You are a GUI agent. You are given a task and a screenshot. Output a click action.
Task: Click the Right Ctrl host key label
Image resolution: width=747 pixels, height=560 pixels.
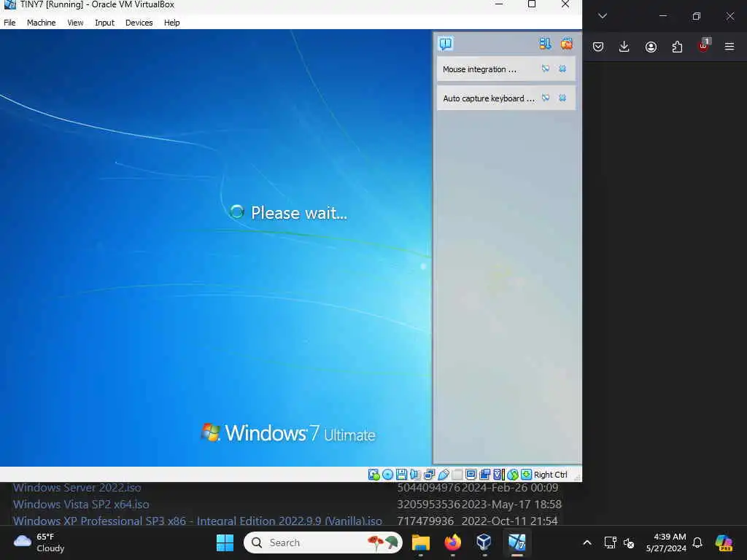551,475
